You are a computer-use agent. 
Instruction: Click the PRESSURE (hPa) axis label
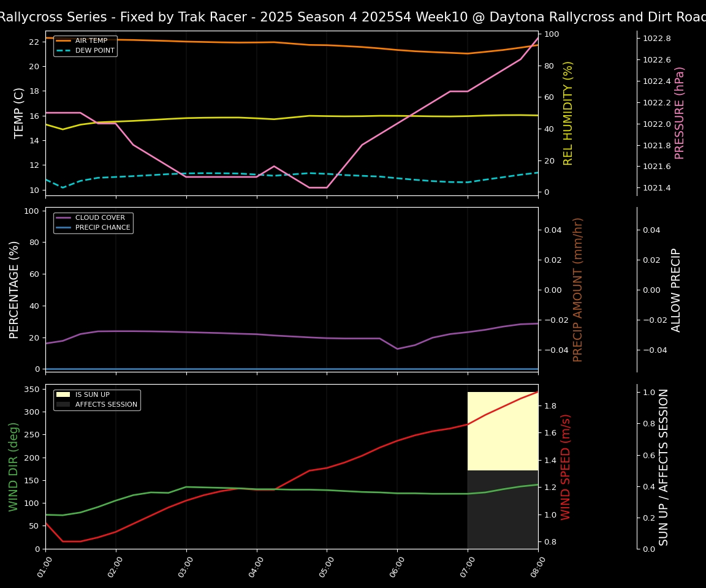pyautogui.click(x=680, y=113)
